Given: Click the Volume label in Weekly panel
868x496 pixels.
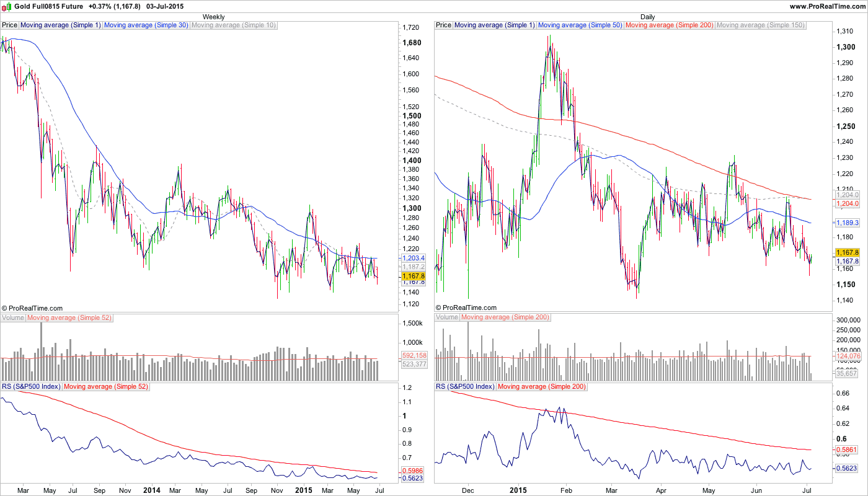Looking at the screenshot, I should point(13,317).
